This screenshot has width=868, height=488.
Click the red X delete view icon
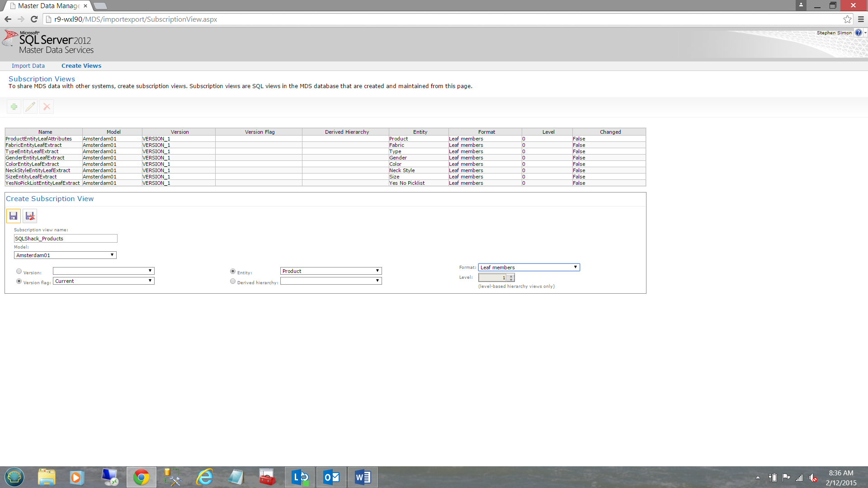tap(47, 107)
